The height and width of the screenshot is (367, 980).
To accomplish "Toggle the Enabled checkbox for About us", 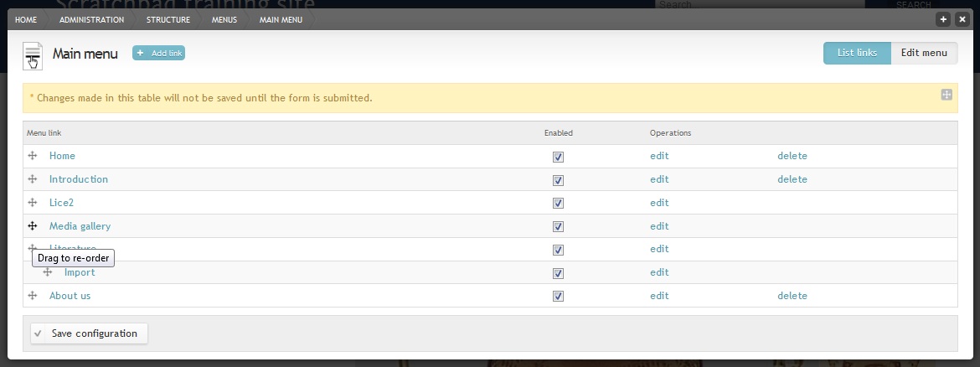I will (558, 297).
